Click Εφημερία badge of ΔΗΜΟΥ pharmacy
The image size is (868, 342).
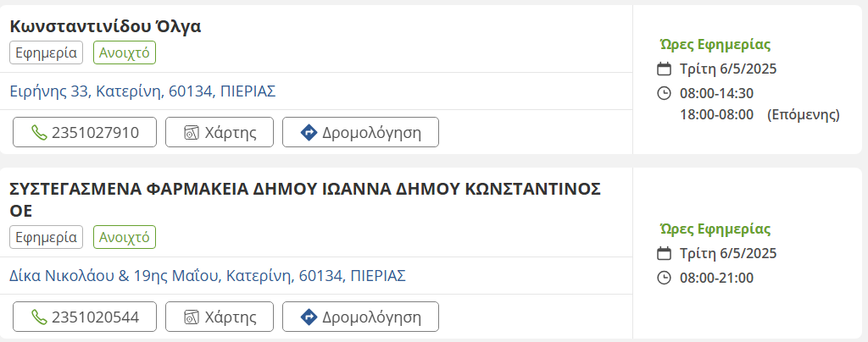[x=47, y=237]
